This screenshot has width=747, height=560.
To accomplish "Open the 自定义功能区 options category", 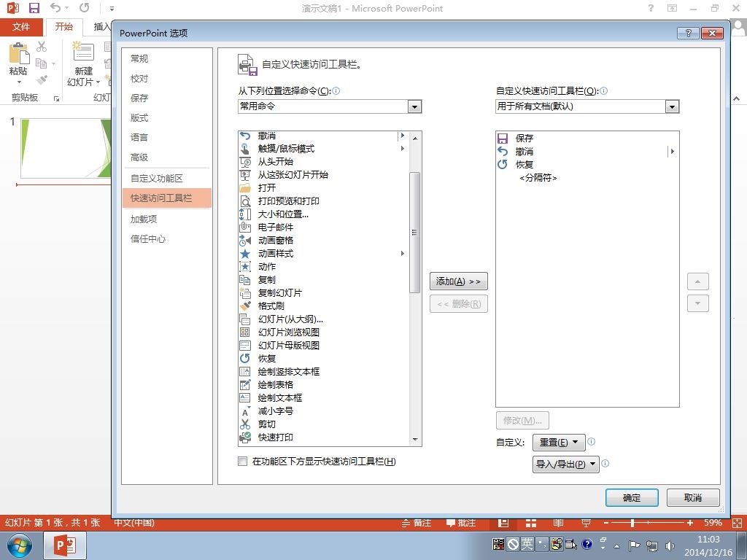I will click(166, 178).
